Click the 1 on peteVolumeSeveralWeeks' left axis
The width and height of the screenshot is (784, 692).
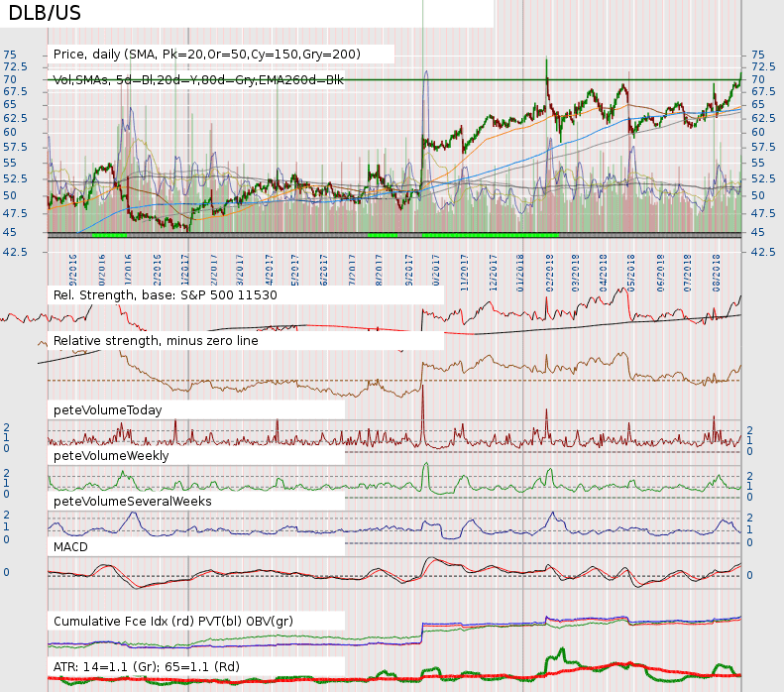pyautogui.click(x=7, y=526)
